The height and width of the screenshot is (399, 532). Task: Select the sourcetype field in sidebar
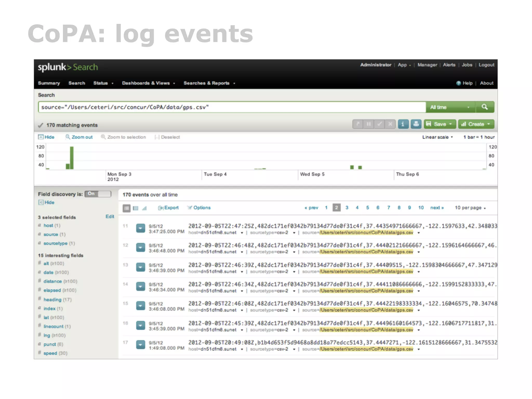[x=55, y=243]
